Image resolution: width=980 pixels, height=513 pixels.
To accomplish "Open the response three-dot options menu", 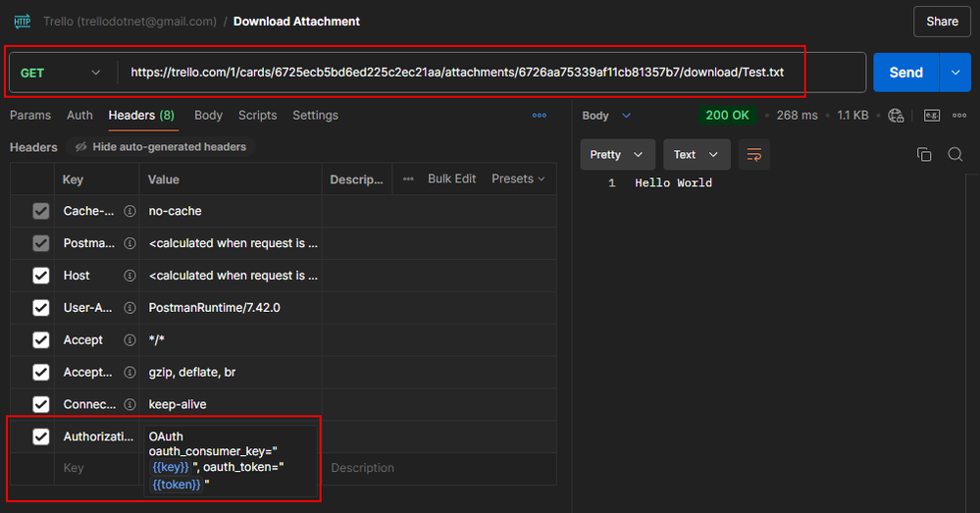I will pos(959,116).
